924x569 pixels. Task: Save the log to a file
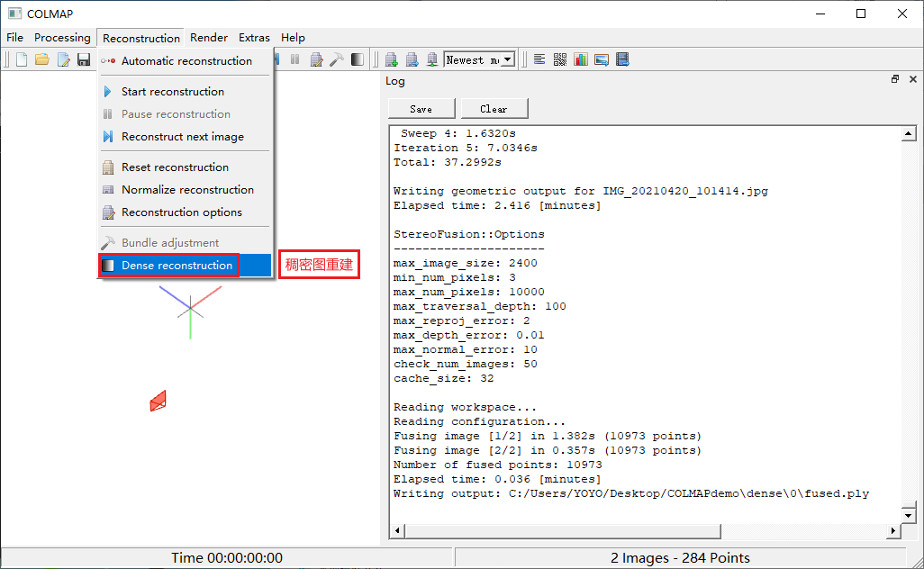421,107
